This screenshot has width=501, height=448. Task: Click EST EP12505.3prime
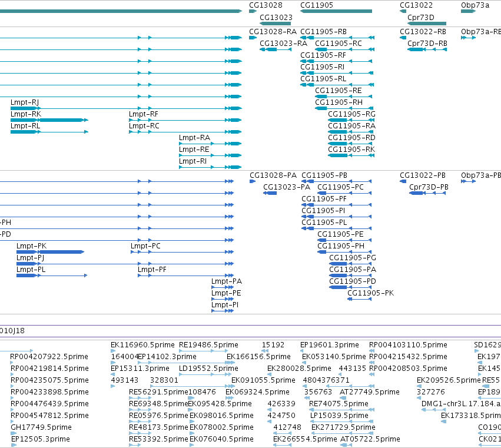pyautogui.click(x=40, y=439)
